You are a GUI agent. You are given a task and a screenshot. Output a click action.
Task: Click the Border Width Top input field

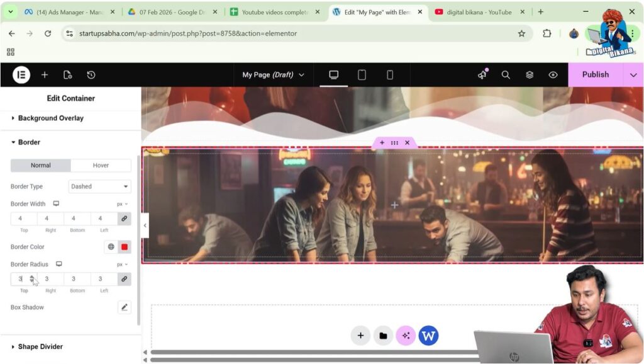click(24, 219)
